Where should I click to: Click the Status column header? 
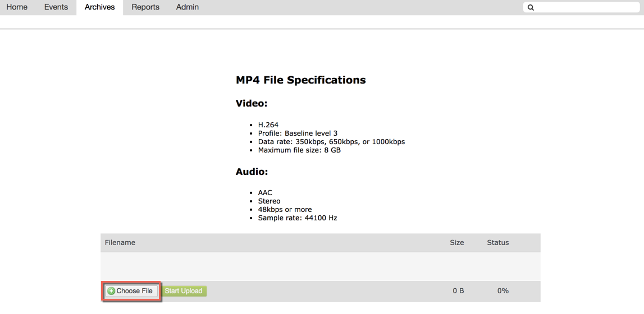[498, 243]
